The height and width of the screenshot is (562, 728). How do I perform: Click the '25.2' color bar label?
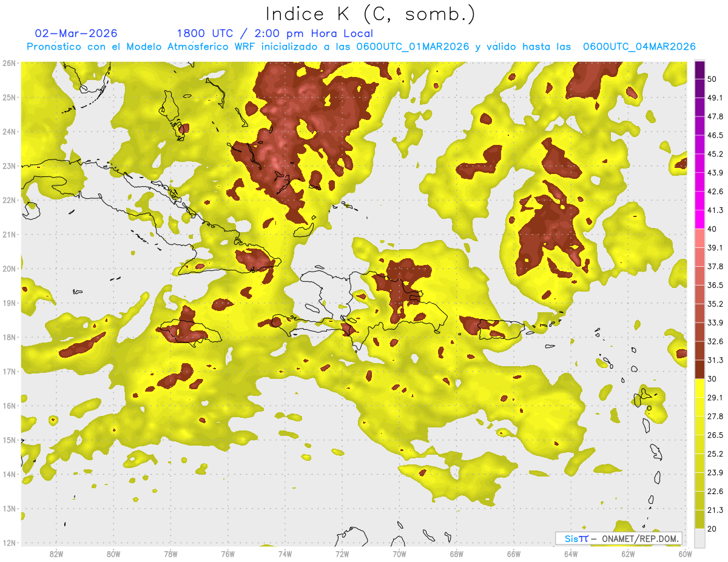715,454
